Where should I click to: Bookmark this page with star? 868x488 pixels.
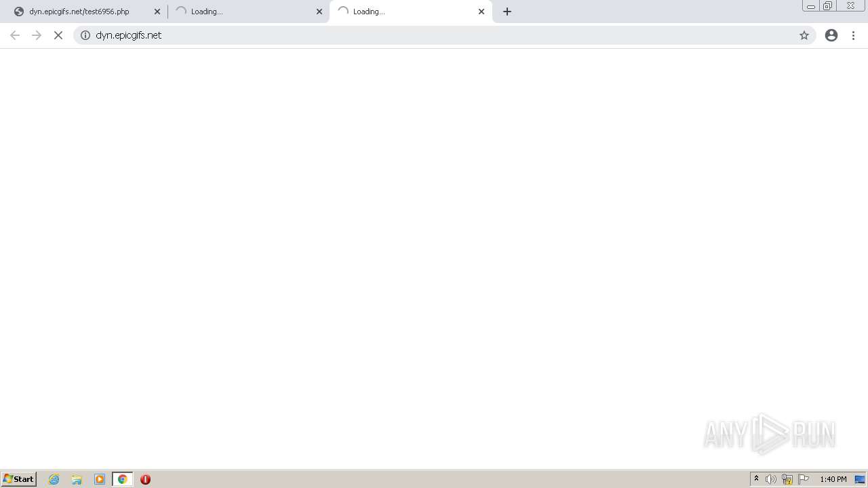(x=804, y=35)
